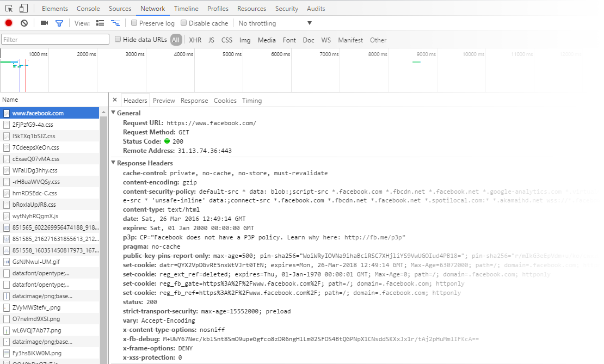The height and width of the screenshot is (364, 604).
Task: Select the I5kTXq1bSJZ.css request
Action: (50, 136)
